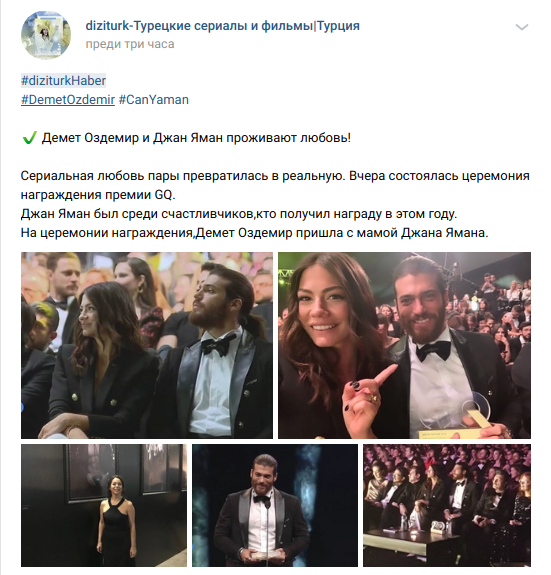Open photo of couple seated in audience

[x=147, y=345]
